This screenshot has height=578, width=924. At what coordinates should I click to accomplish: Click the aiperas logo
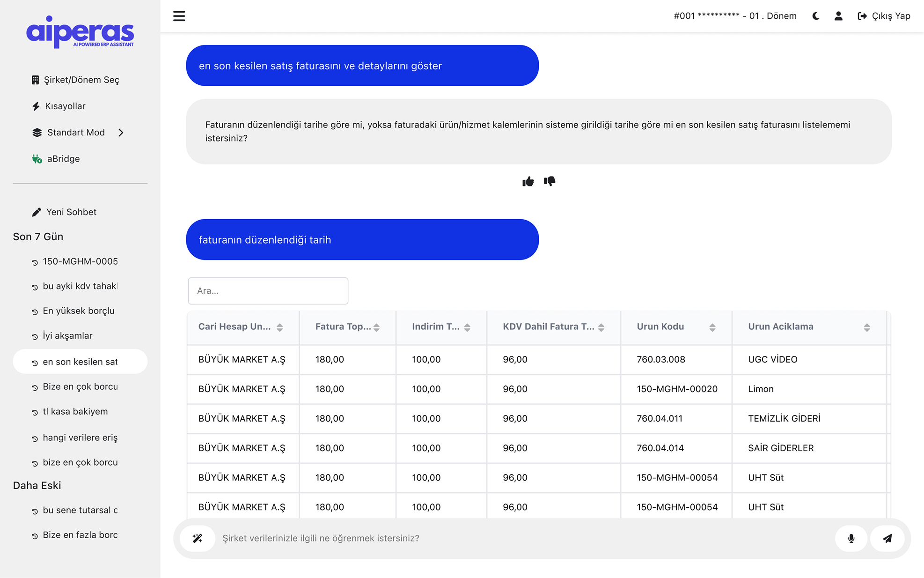[x=80, y=32]
